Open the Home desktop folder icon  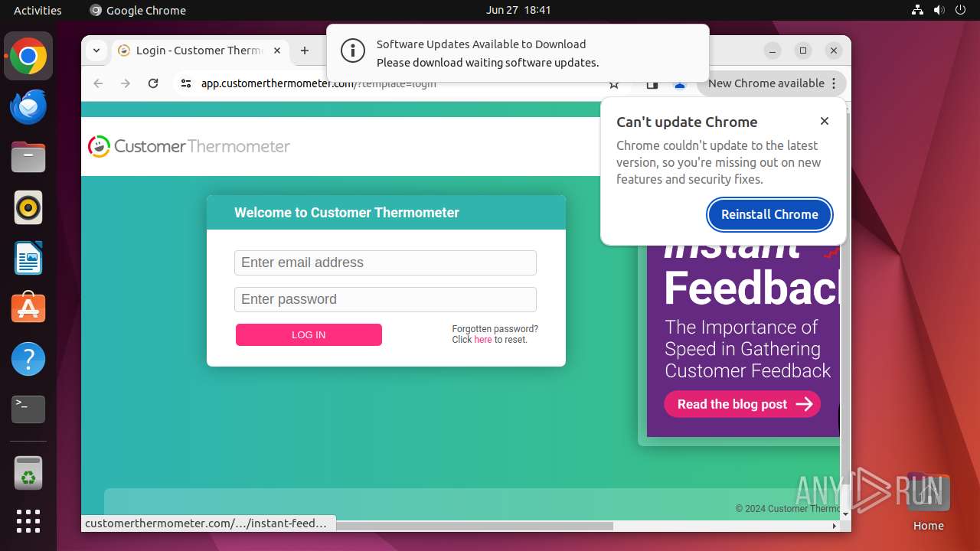[x=928, y=501]
